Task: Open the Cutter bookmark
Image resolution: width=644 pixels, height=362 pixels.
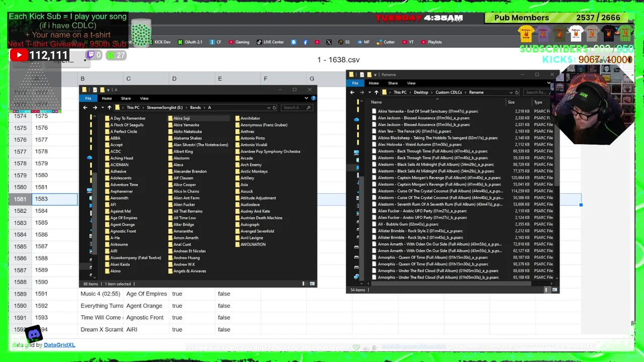Action: (386, 42)
